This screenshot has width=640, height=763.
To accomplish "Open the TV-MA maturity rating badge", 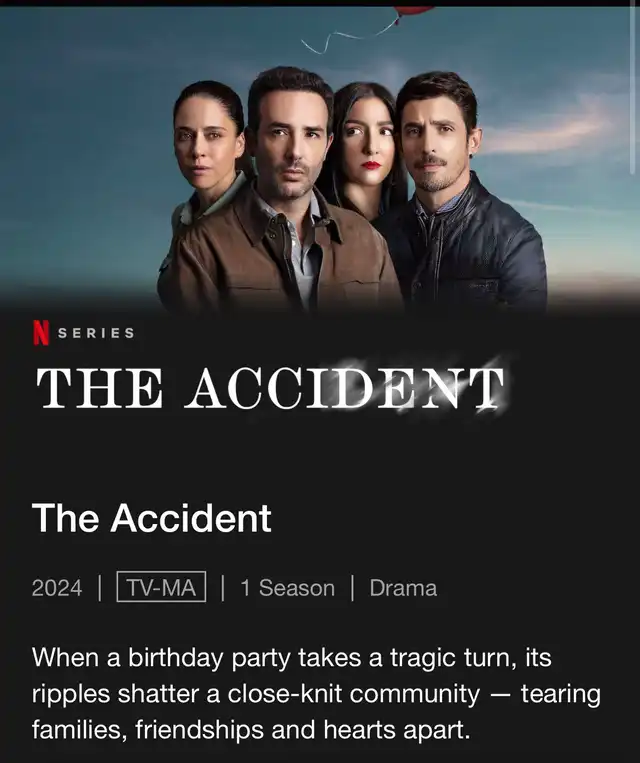I will coord(161,587).
